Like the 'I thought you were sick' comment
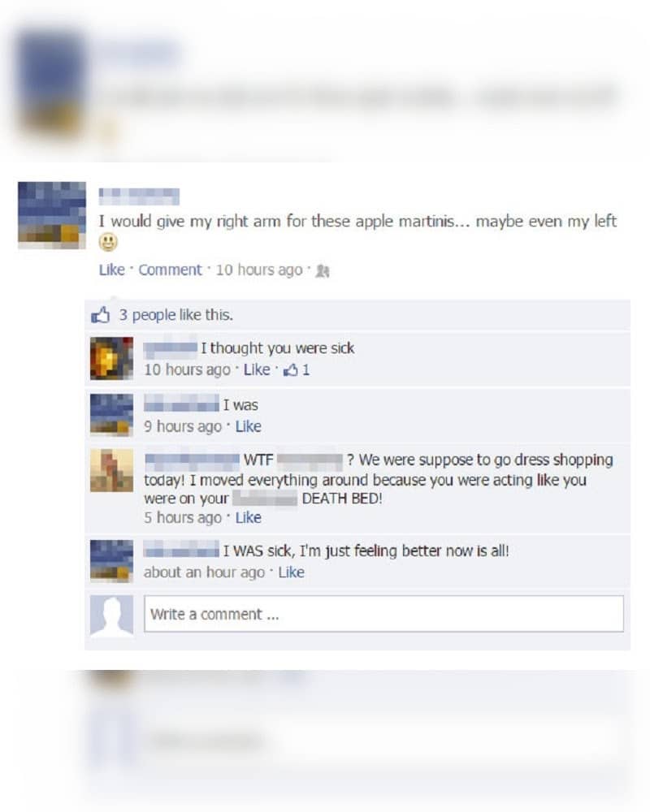 257,369
